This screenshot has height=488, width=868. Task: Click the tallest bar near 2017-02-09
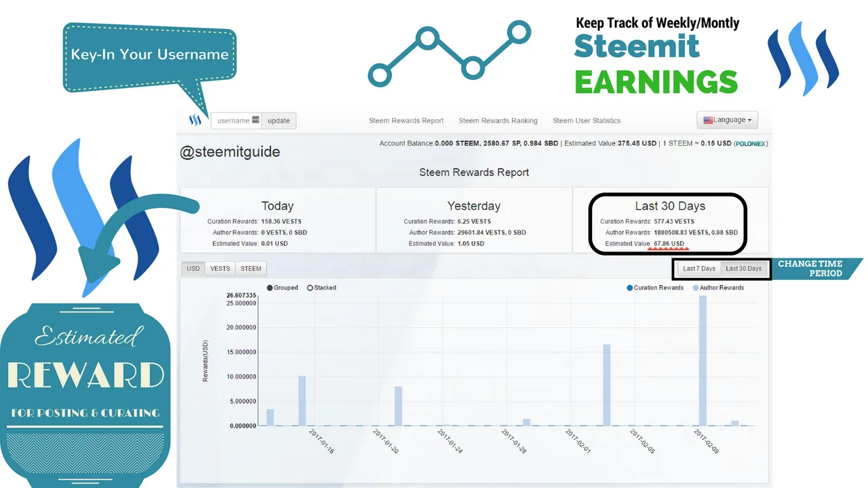click(x=703, y=361)
